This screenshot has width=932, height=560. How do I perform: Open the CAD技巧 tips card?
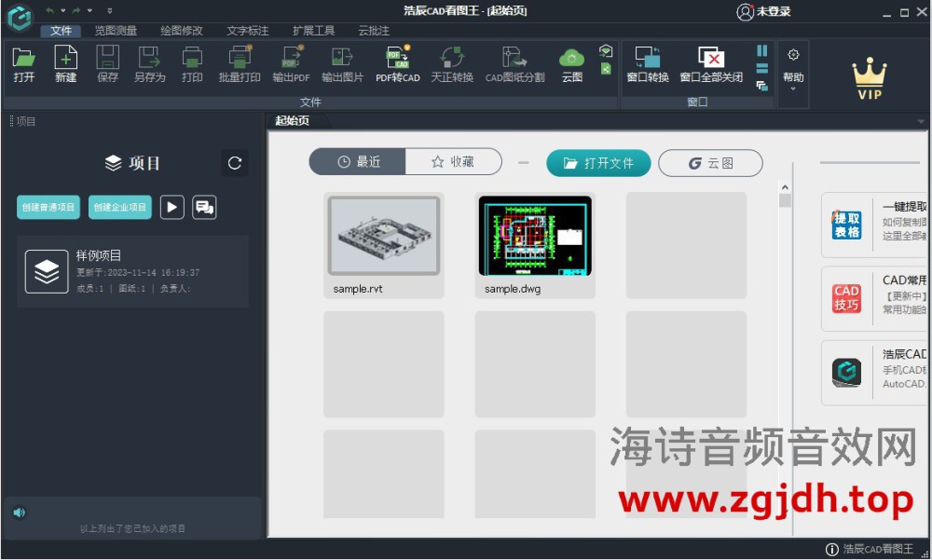pos(874,298)
